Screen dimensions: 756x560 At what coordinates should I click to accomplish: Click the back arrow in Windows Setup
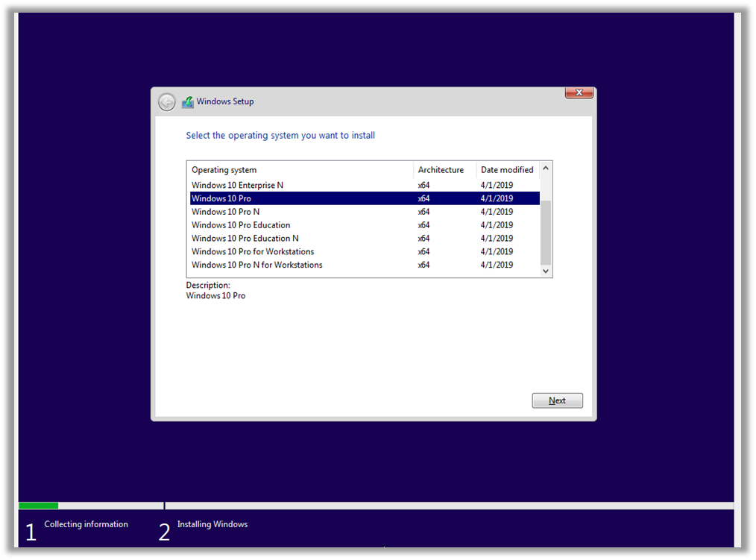[167, 102]
